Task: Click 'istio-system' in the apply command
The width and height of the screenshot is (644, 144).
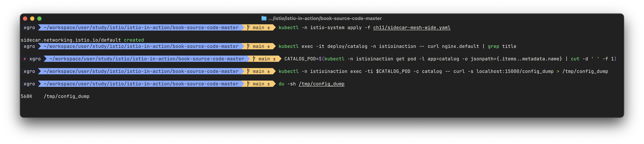Action: (x=327, y=28)
